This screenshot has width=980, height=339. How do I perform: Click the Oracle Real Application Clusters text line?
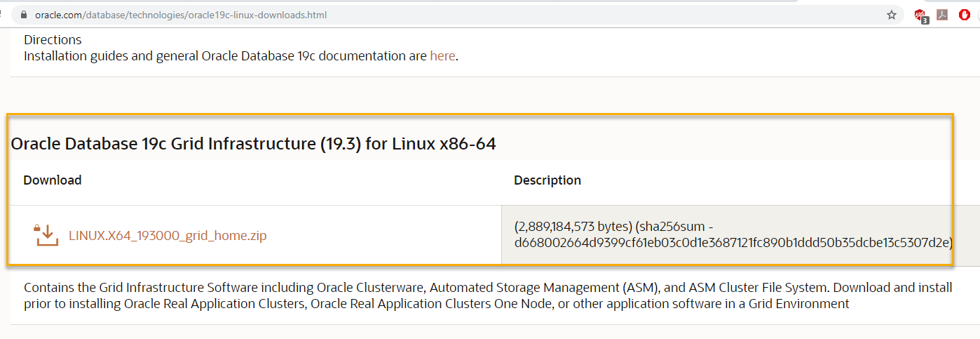point(436,304)
